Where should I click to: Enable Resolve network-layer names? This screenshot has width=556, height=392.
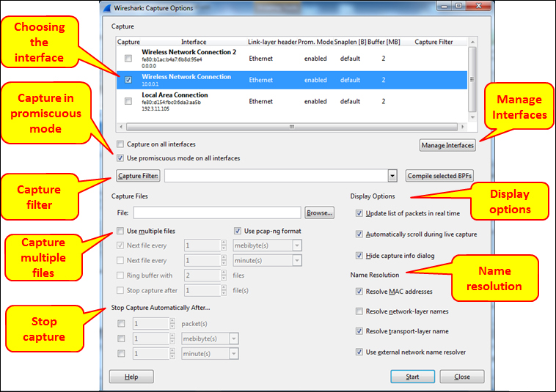(359, 311)
